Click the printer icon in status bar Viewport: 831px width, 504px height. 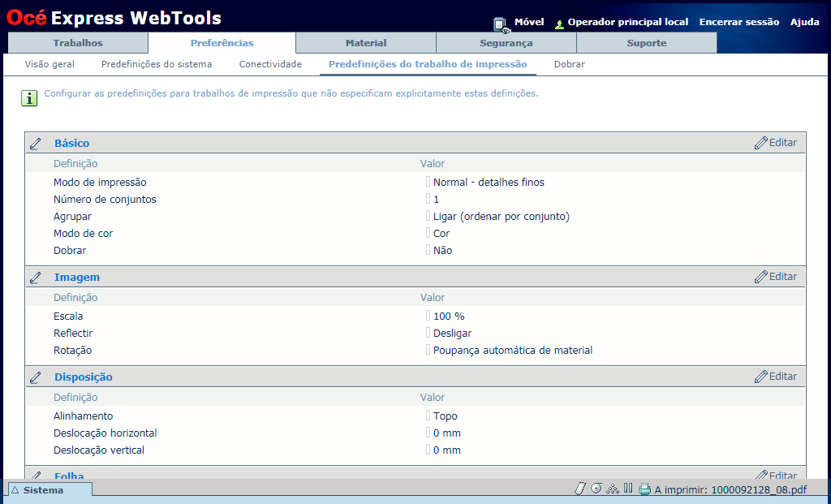[x=644, y=489]
